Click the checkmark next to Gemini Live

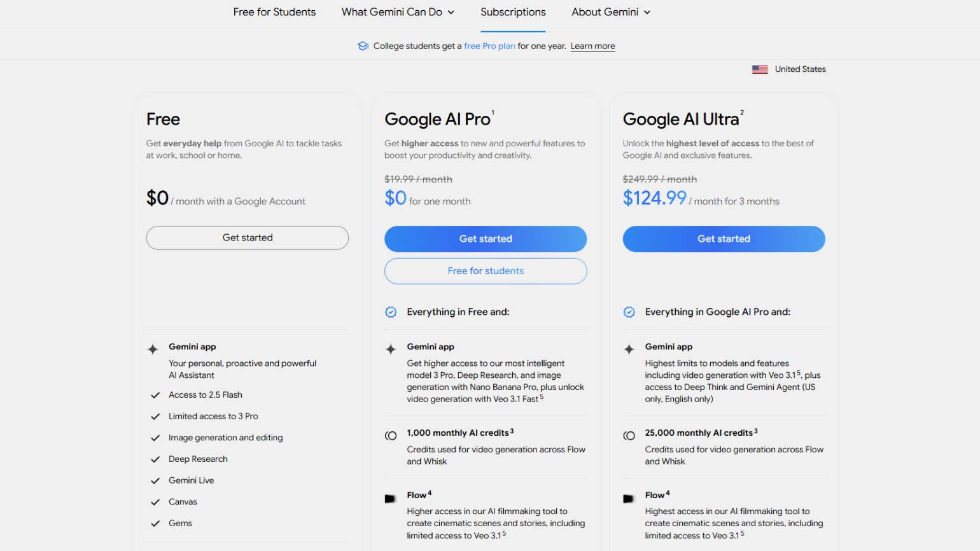[155, 481]
